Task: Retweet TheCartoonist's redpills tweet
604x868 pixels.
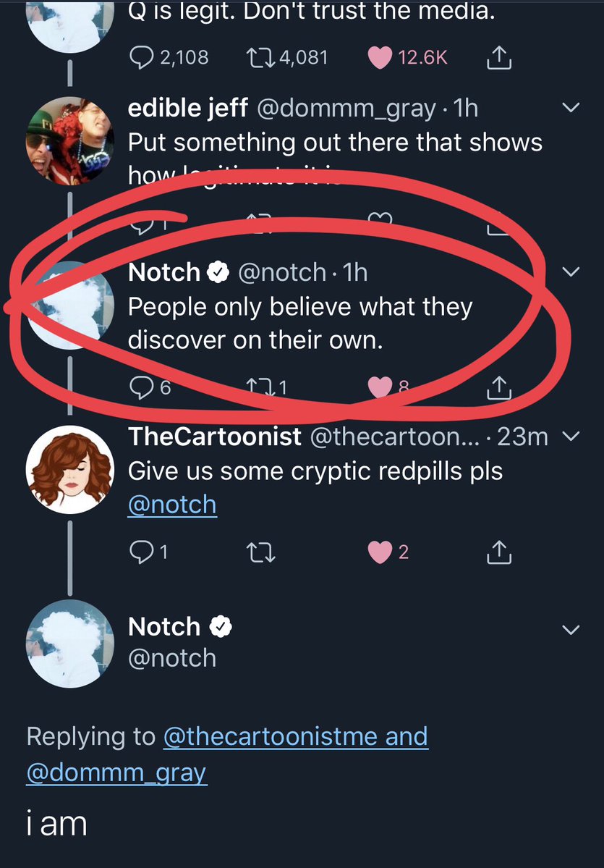Action: [x=261, y=552]
